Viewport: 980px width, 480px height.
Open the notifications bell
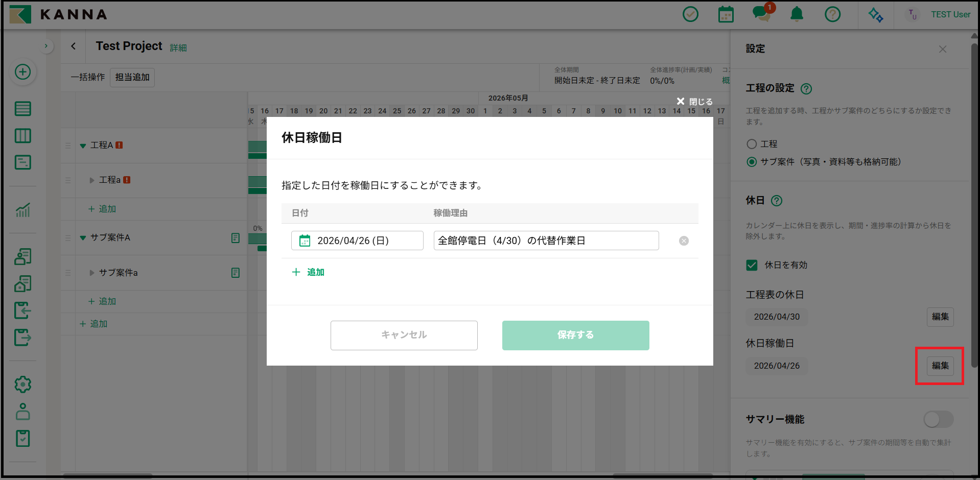[797, 14]
